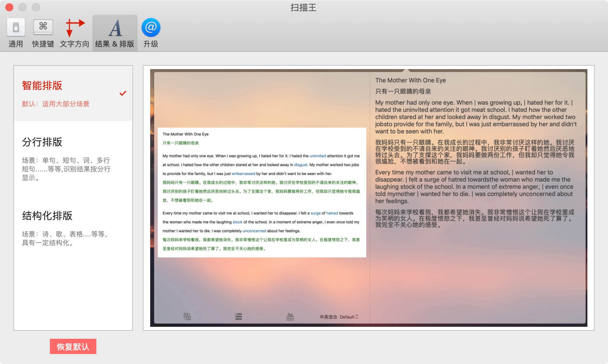Viewport: 608px width, 364px height.
Task: Click the 恢复默认 restore default button
Action: (x=73, y=346)
